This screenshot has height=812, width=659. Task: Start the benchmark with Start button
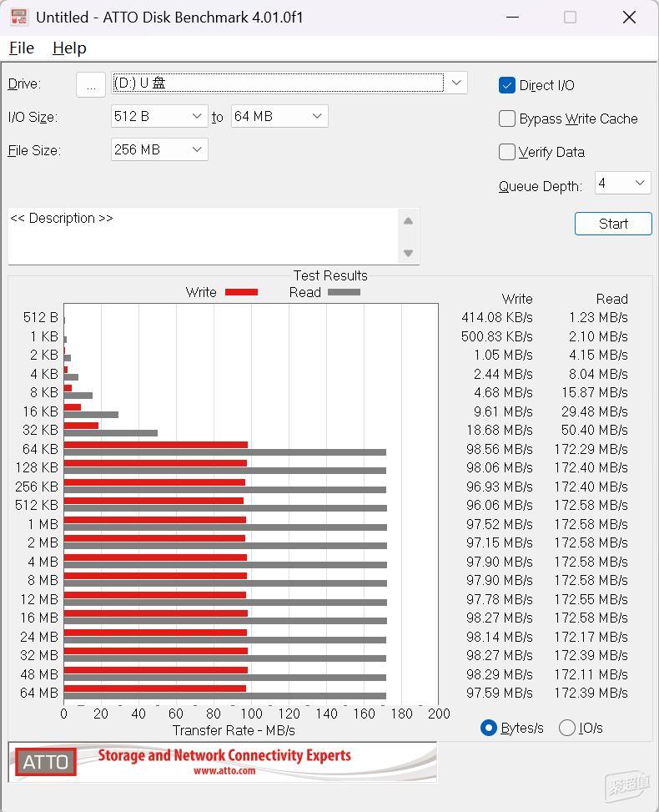pyautogui.click(x=613, y=224)
